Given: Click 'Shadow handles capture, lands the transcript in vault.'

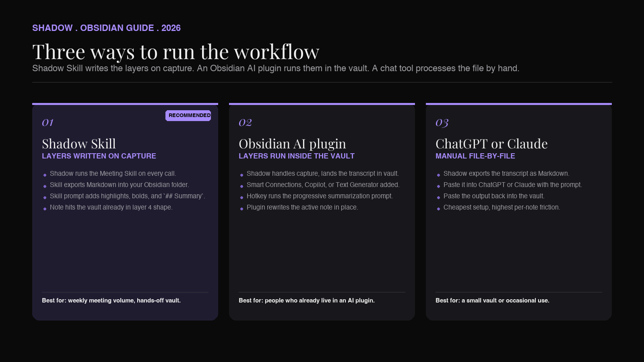Looking at the screenshot, I should [x=323, y=174].
